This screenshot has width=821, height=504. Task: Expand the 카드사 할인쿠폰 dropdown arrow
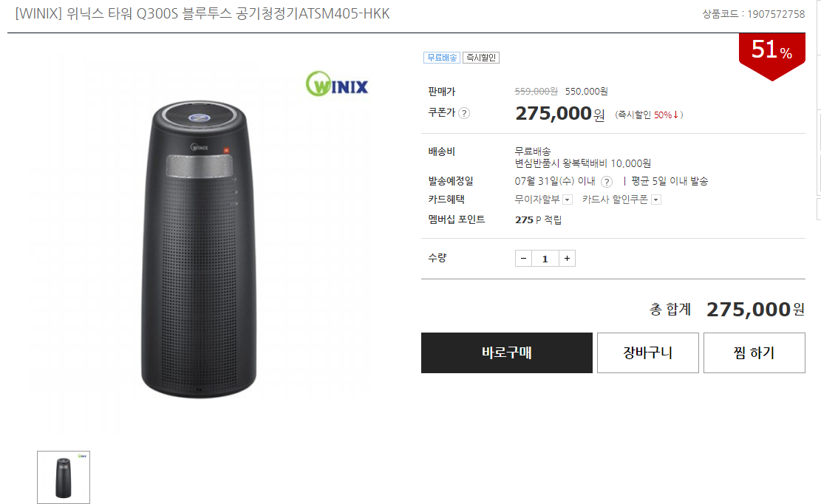(x=656, y=200)
